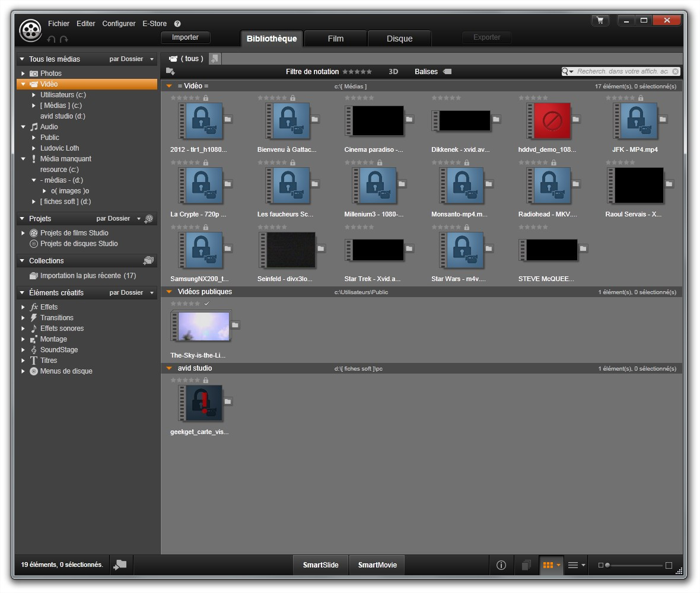Click the redo arrow icon
Viewport: 700px width, 593px height.
[x=64, y=39]
